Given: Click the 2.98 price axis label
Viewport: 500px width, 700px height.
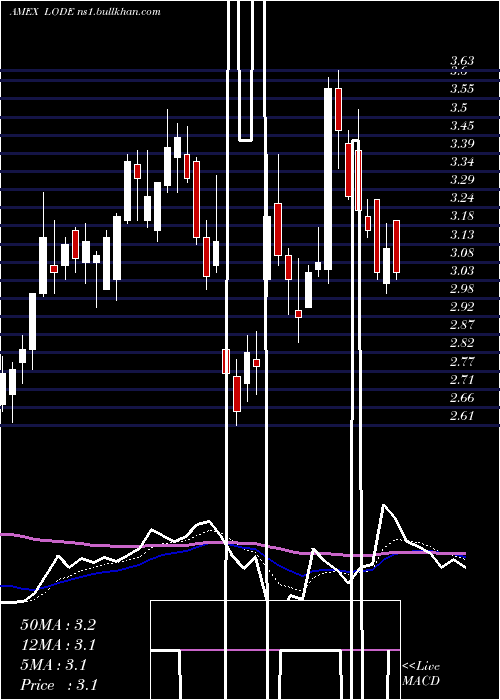Looking at the screenshot, I should 462,289.
